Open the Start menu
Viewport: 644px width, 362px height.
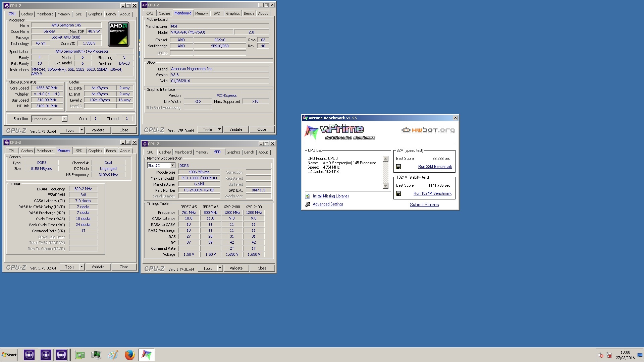(9, 355)
